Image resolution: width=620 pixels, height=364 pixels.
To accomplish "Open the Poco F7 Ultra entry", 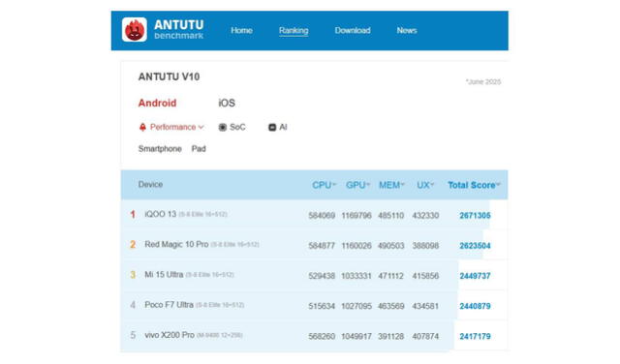I will (169, 305).
